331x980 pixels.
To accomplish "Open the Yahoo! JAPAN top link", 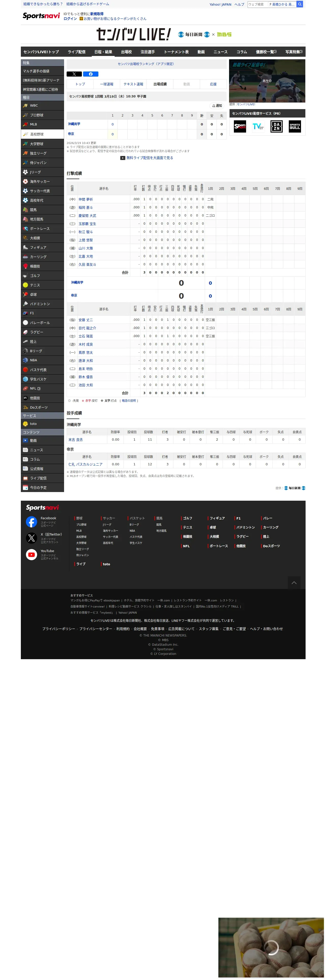I will (220, 5).
